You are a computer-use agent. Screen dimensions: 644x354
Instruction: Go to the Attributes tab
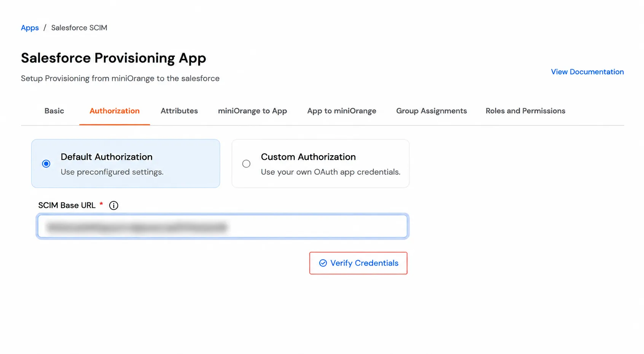click(179, 111)
